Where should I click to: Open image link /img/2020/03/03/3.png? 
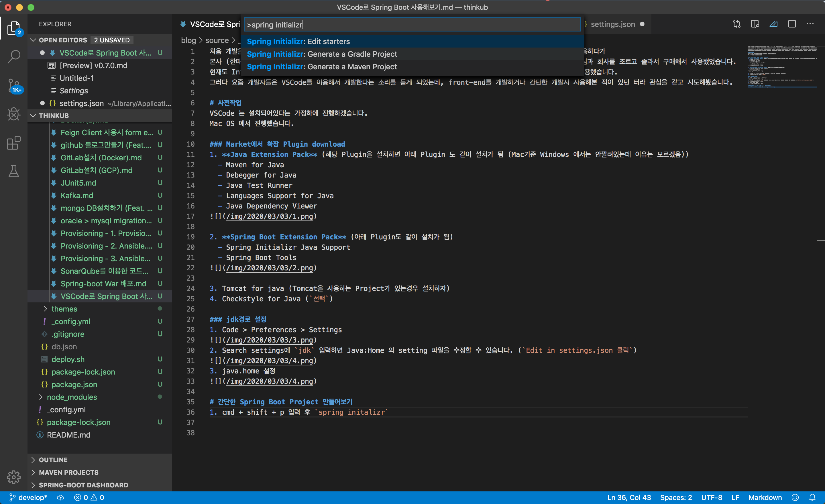270,340
